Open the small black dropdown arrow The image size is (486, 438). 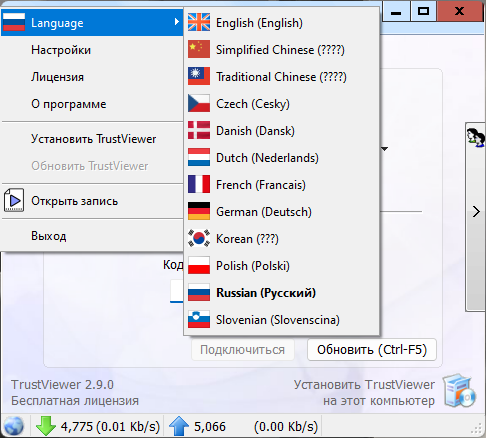click(x=384, y=149)
